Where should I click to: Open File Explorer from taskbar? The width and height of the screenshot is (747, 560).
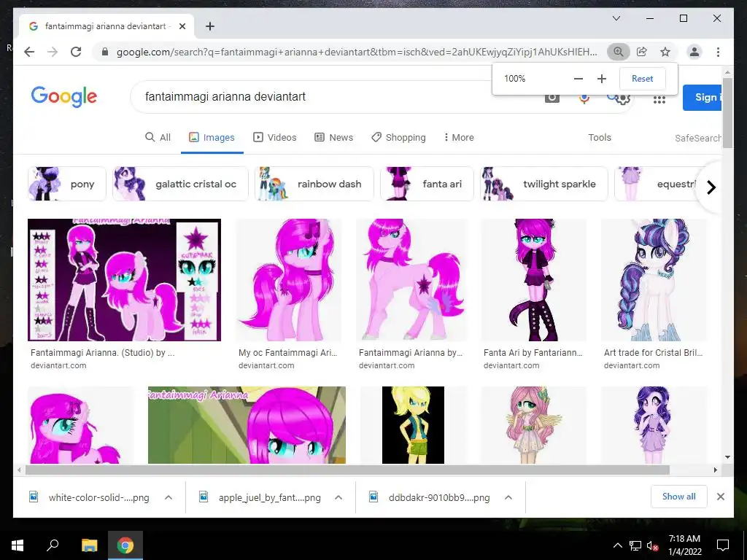click(89, 545)
